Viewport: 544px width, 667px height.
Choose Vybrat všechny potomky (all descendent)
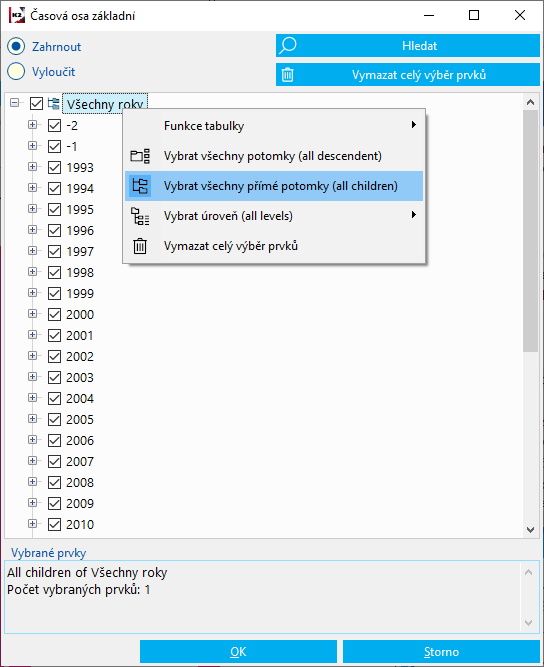point(274,156)
